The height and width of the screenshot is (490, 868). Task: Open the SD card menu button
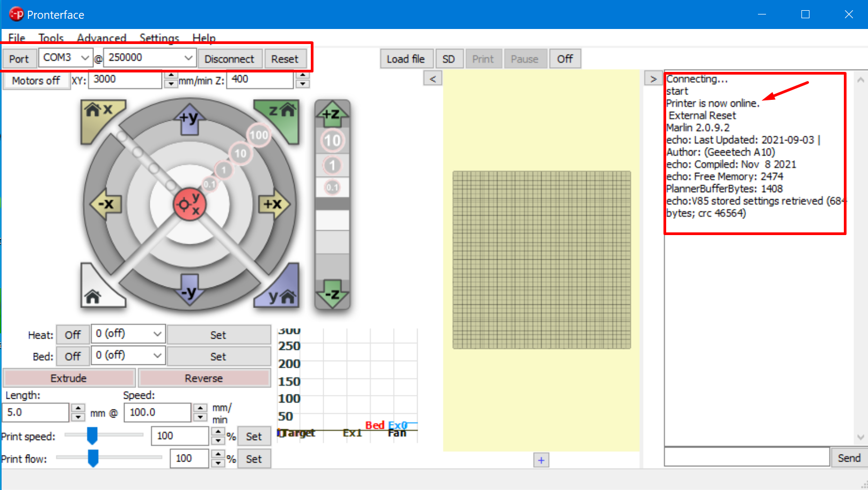tap(449, 59)
